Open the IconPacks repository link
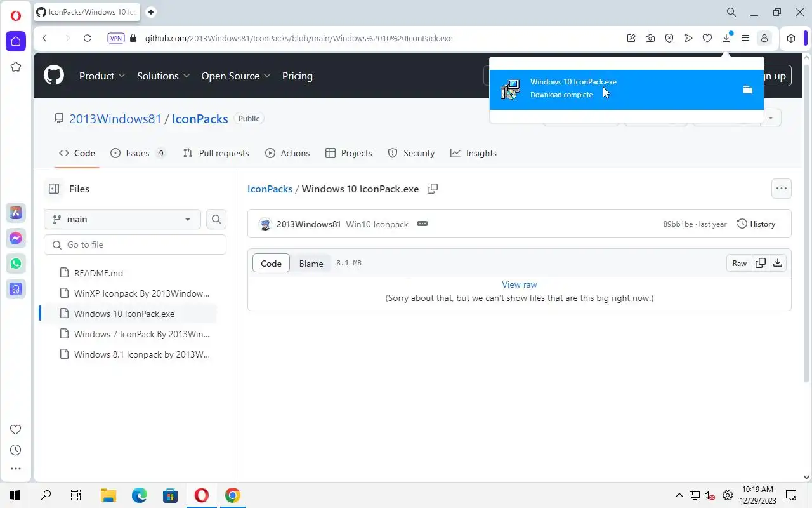Screen dimensions: 812x508 (200, 119)
